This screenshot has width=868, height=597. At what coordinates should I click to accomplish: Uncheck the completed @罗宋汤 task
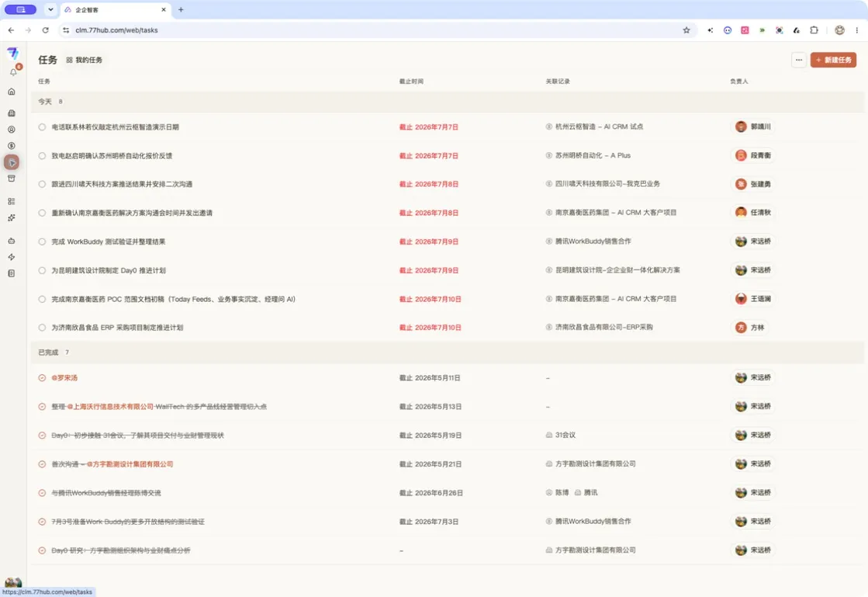click(42, 378)
